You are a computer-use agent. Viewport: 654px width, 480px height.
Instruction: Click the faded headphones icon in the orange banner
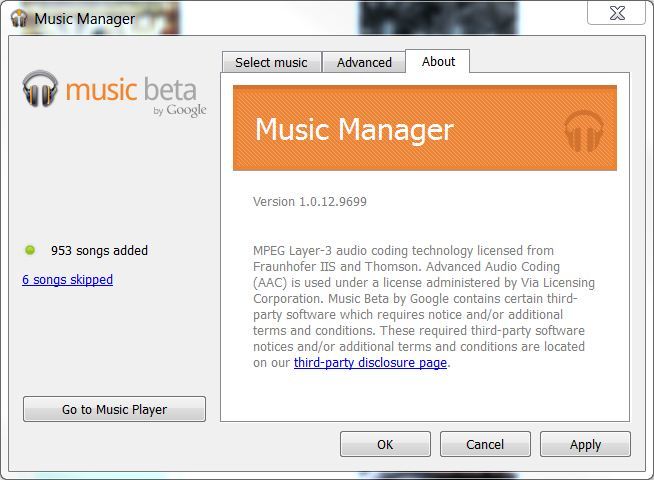(584, 131)
